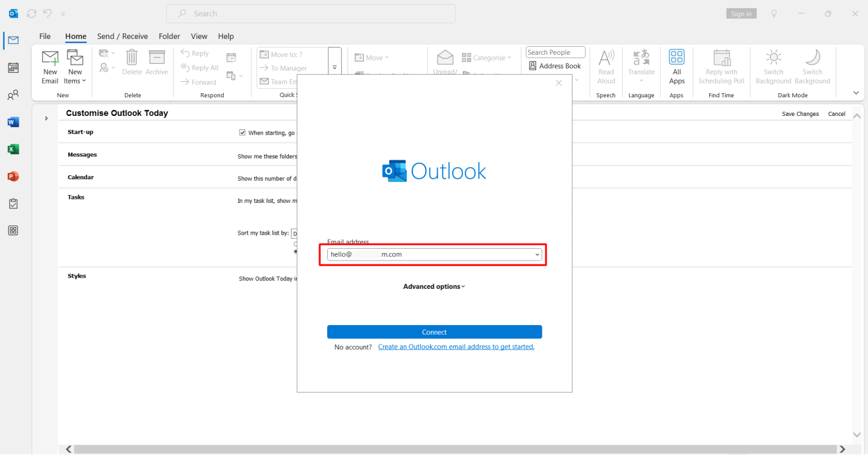
Task: Expand Advanced options in the Outlook dialog
Action: [434, 286]
